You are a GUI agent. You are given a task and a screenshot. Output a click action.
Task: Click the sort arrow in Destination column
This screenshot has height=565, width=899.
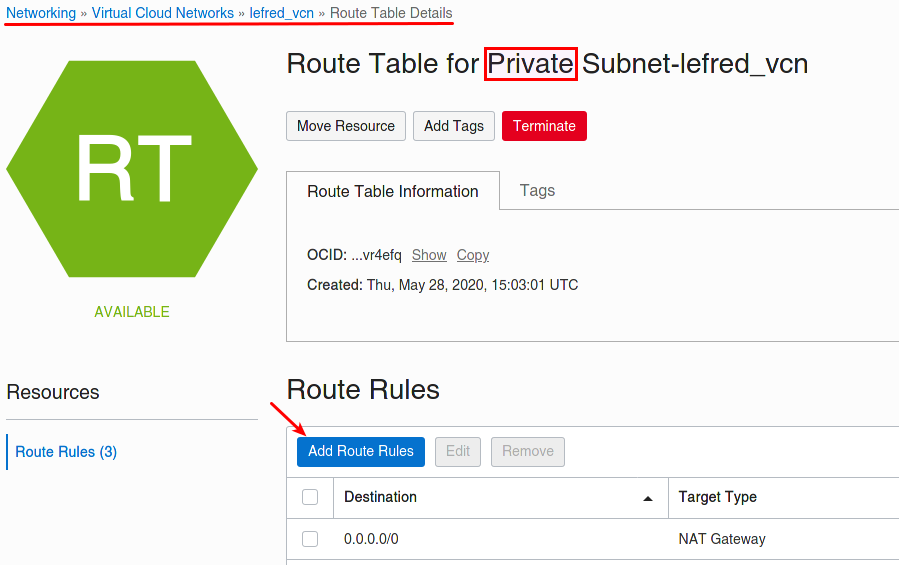648,498
